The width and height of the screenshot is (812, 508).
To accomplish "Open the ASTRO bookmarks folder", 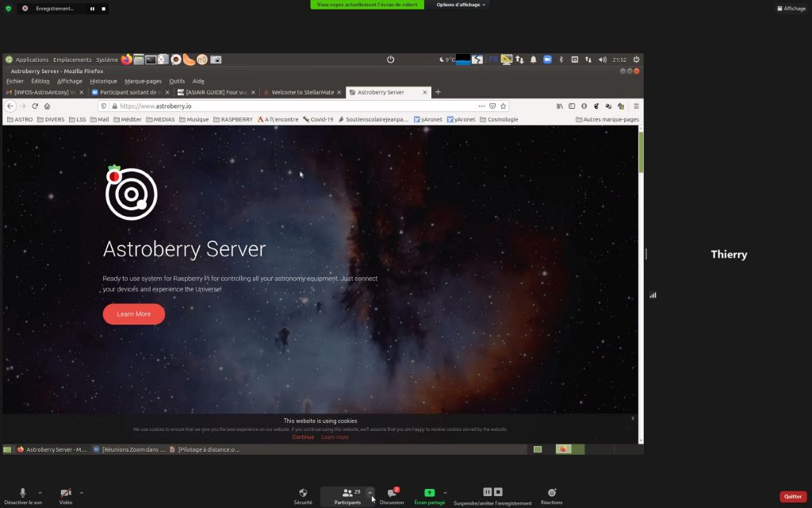I will [20, 119].
